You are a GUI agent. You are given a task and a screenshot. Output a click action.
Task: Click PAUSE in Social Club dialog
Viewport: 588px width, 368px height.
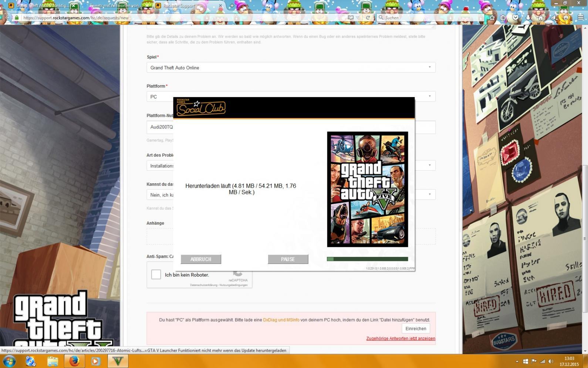pyautogui.click(x=288, y=259)
